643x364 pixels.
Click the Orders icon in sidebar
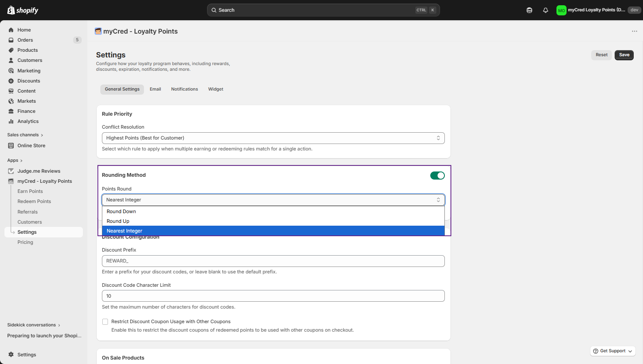pyautogui.click(x=11, y=40)
